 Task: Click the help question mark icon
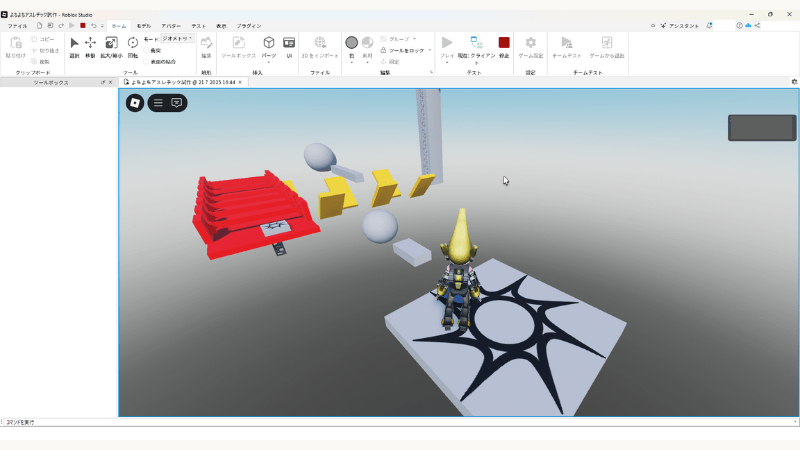pos(739,26)
